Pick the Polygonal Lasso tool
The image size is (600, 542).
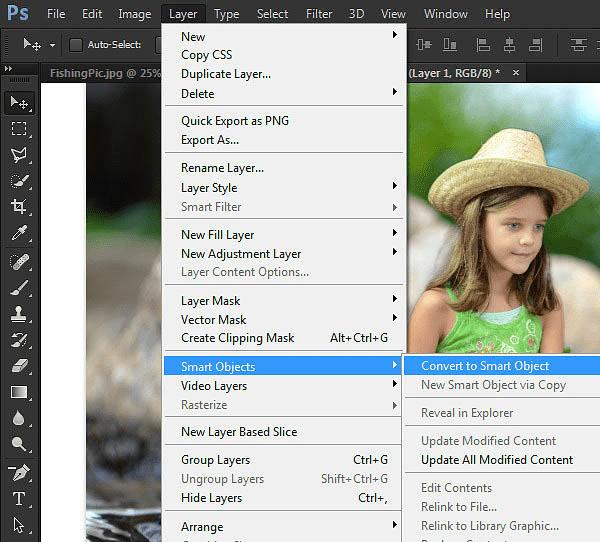click(19, 155)
